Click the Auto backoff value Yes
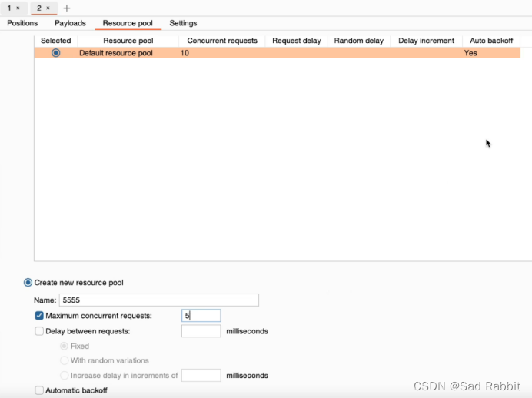This screenshot has height=398, width=532. click(x=470, y=53)
